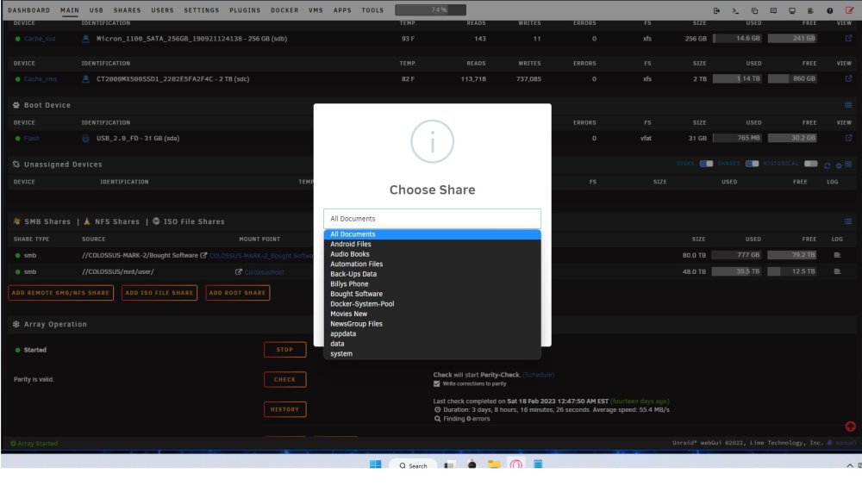Open the Plugins menu tab
Viewport: 862px width, 504px height.
point(245,10)
